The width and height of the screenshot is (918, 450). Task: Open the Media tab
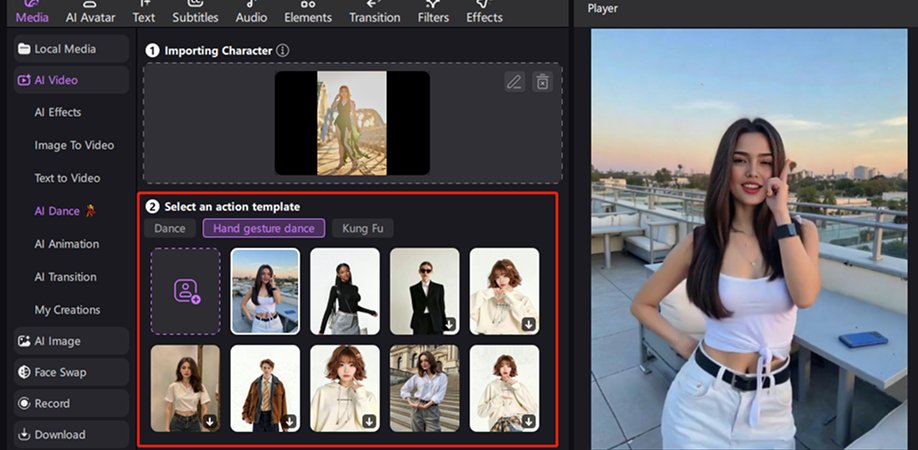point(32,12)
